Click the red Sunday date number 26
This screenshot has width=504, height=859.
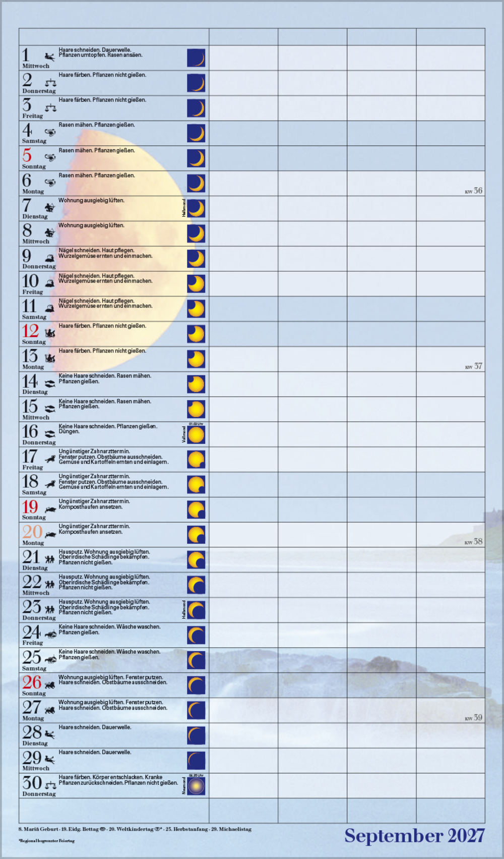pos(31,682)
